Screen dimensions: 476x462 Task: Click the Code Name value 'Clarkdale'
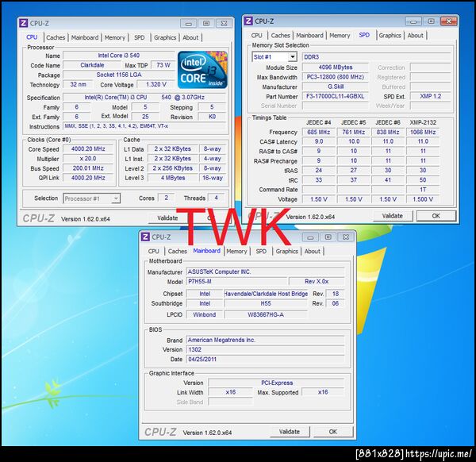pyautogui.click(x=92, y=65)
